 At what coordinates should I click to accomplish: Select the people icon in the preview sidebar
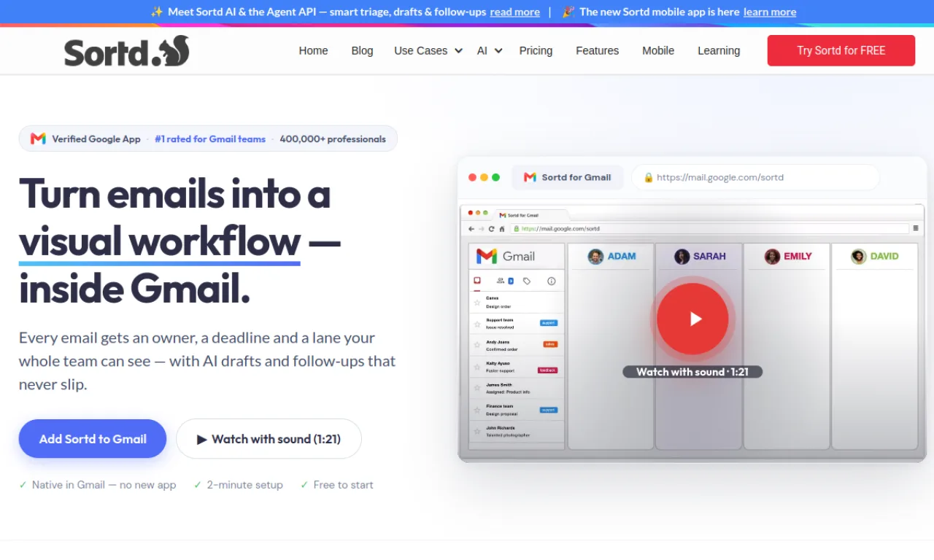(501, 281)
